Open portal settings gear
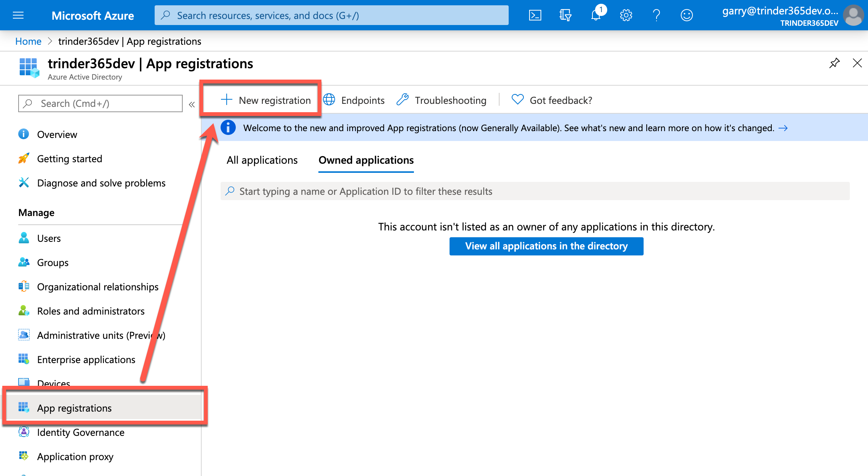Viewport: 868px width, 476px height. 626,15
